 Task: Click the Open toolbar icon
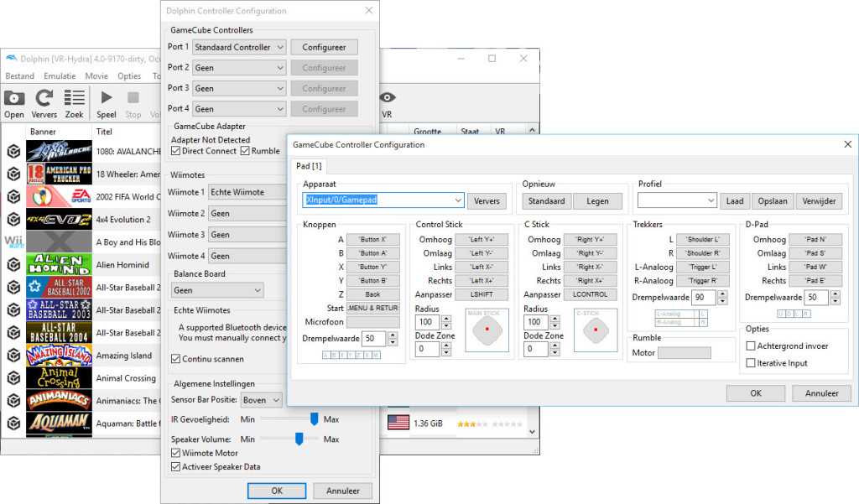click(14, 98)
